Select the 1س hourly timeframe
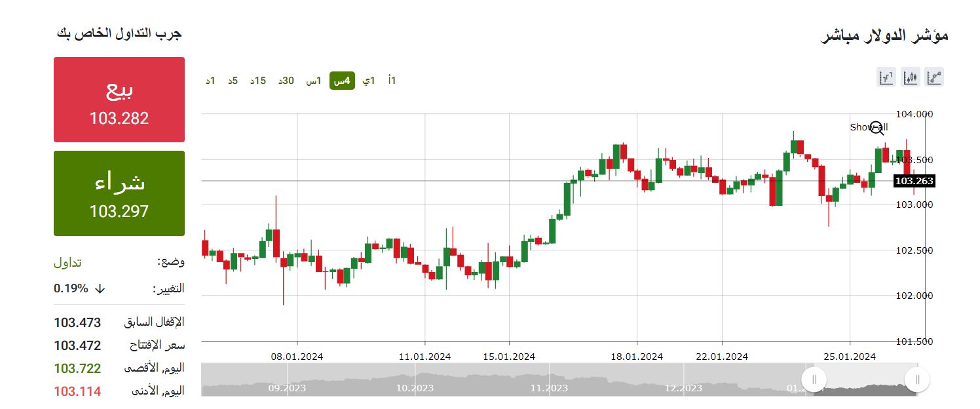 pyautogui.click(x=314, y=81)
